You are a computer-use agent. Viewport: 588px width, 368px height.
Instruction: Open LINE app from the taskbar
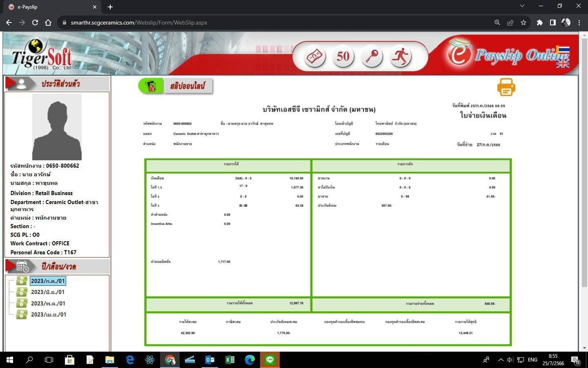[x=270, y=360]
